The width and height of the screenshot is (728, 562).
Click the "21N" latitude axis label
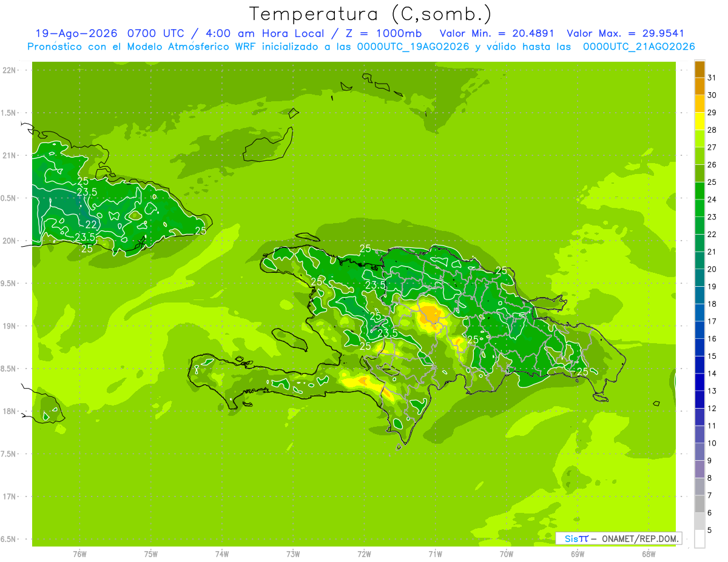(x=10, y=156)
